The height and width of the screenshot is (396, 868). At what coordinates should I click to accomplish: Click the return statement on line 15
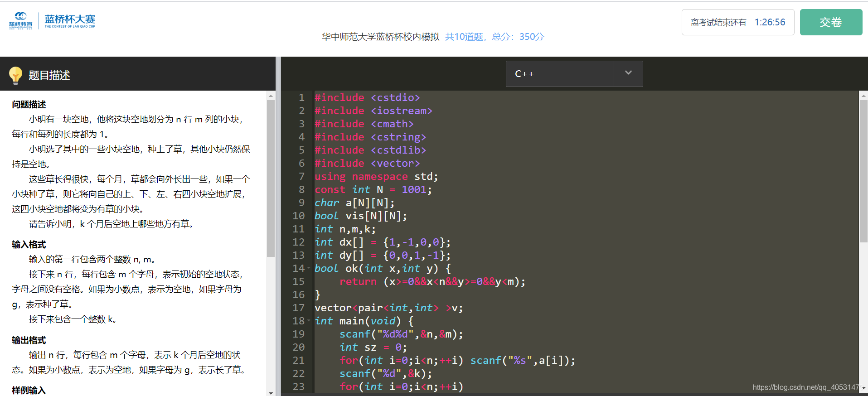432,281
